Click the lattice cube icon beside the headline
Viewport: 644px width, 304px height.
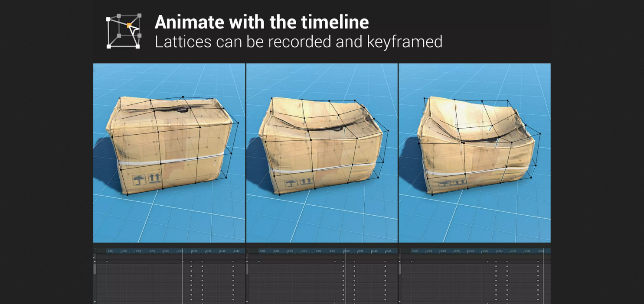coord(124,31)
